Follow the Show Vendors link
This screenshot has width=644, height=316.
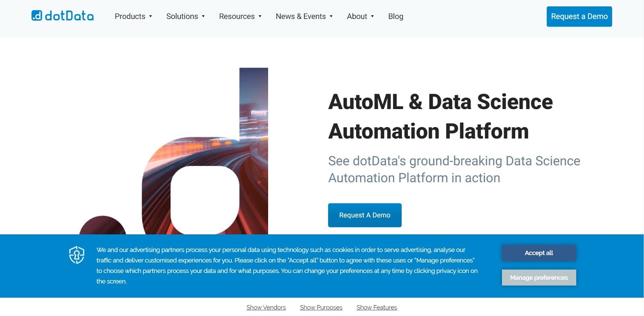pyautogui.click(x=266, y=307)
